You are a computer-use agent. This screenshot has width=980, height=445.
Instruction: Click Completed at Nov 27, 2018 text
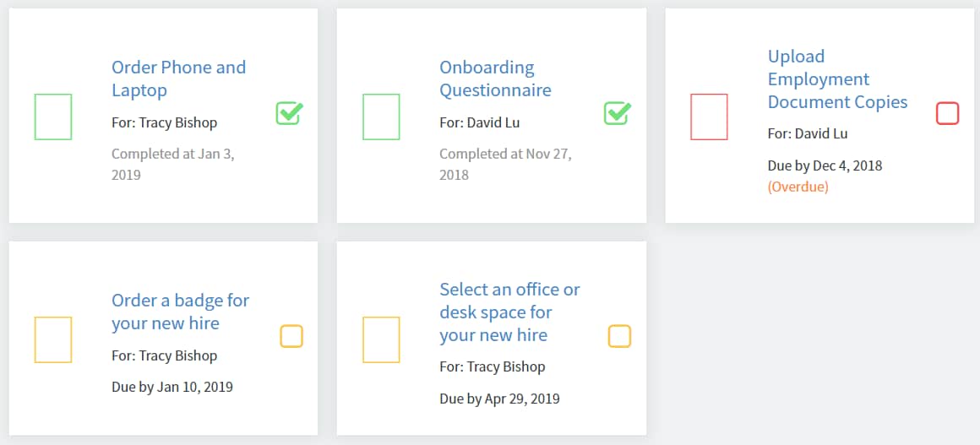click(x=505, y=164)
